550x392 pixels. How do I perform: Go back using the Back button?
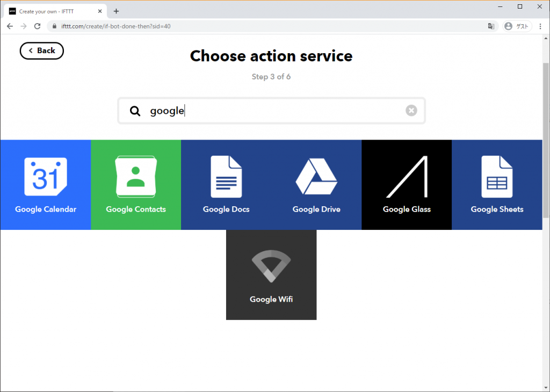coord(42,50)
